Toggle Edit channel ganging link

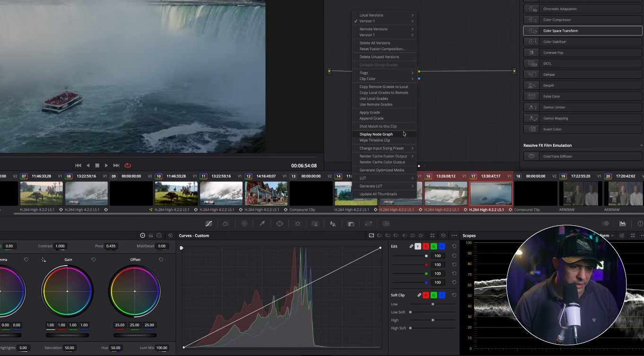coord(411,246)
